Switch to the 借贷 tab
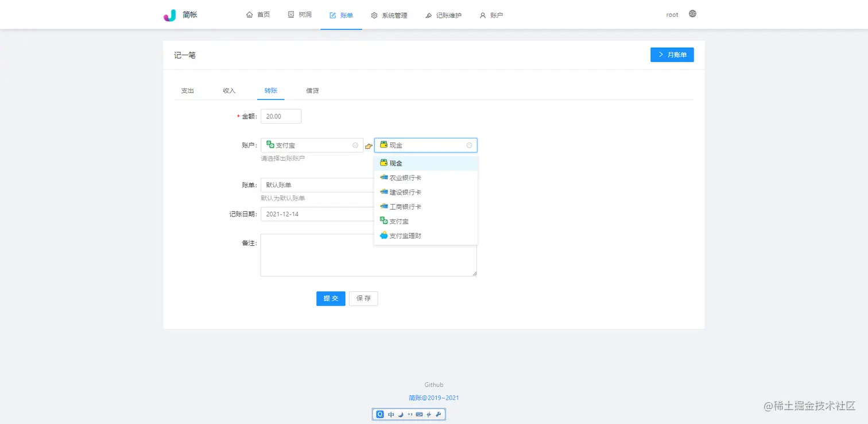This screenshot has height=424, width=868. (x=312, y=91)
